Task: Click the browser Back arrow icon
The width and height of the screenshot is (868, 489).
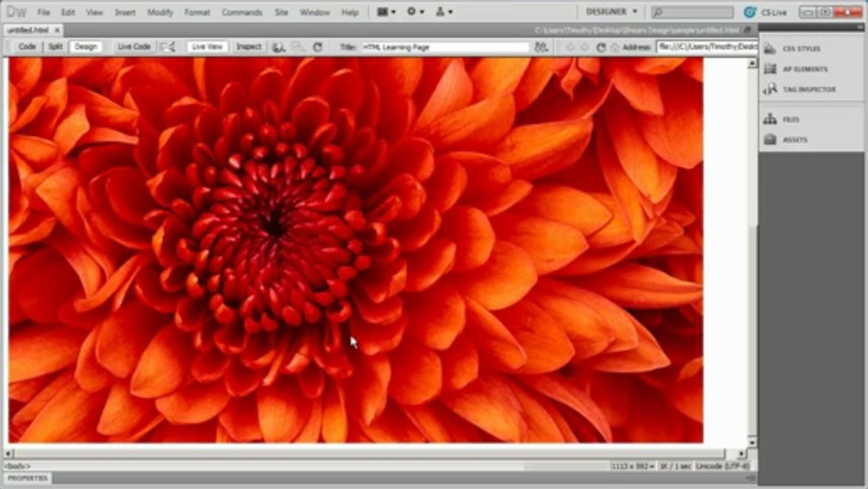Action: coord(570,47)
